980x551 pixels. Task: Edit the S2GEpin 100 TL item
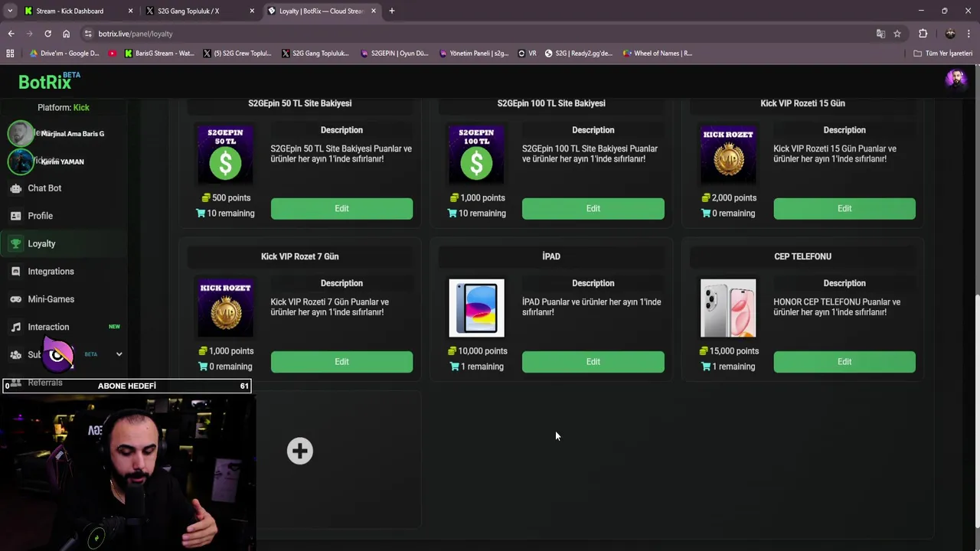pyautogui.click(x=593, y=208)
